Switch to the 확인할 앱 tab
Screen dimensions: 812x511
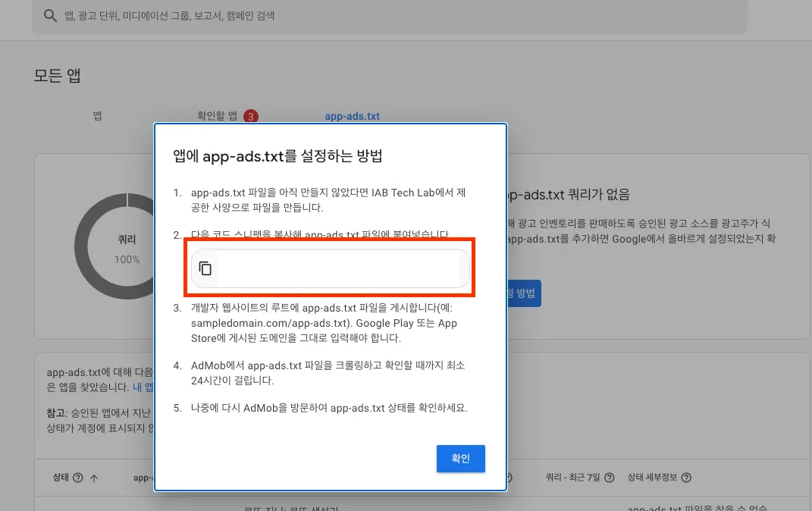(217, 116)
